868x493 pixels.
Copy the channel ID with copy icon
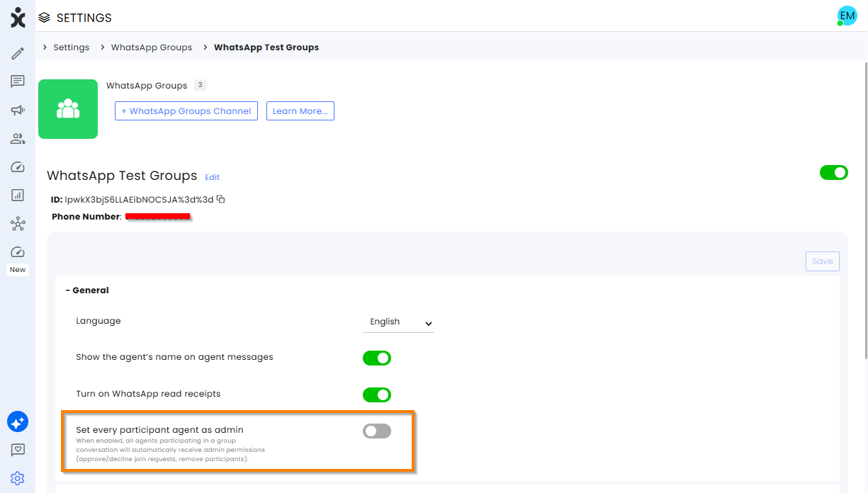[x=221, y=199]
